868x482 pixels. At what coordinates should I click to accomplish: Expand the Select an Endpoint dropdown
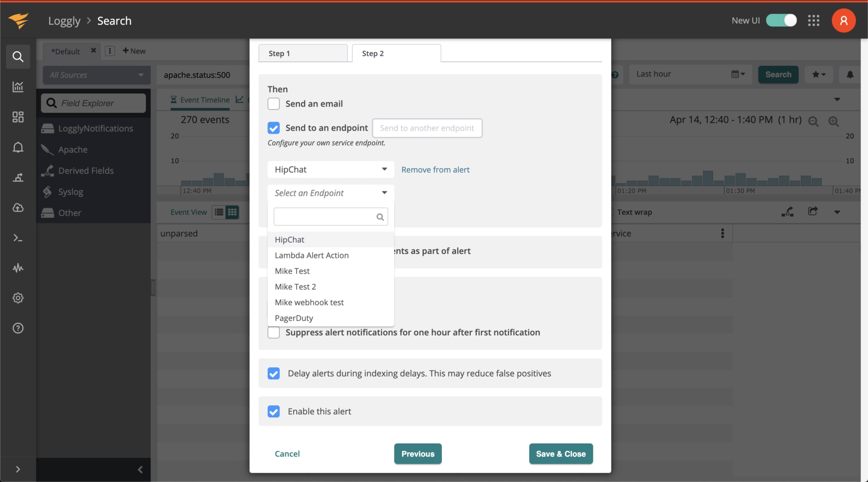tap(331, 193)
